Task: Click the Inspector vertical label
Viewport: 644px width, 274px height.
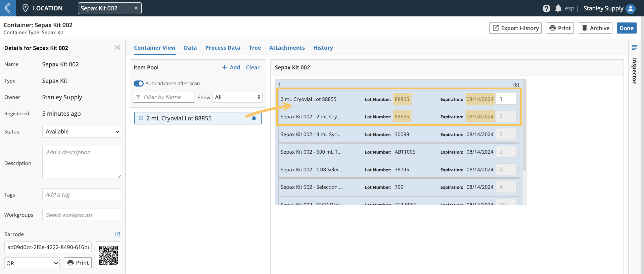Action: click(x=634, y=71)
